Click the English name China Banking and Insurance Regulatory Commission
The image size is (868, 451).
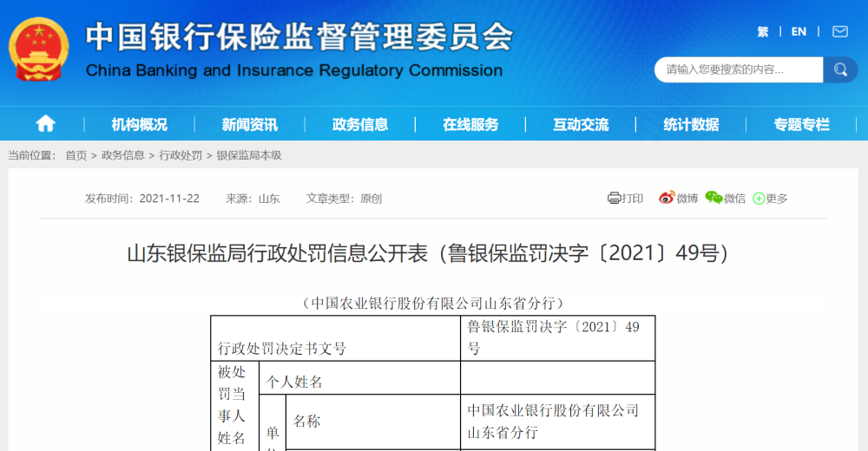(294, 71)
